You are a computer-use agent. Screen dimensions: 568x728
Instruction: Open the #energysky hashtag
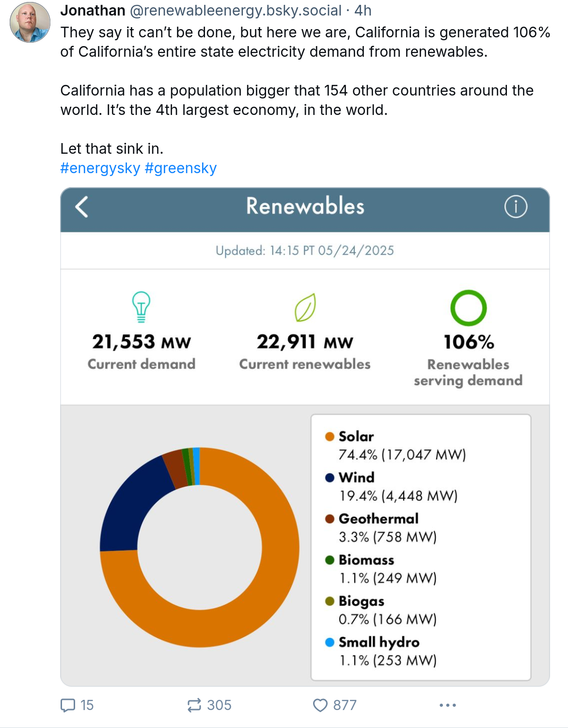click(x=100, y=168)
